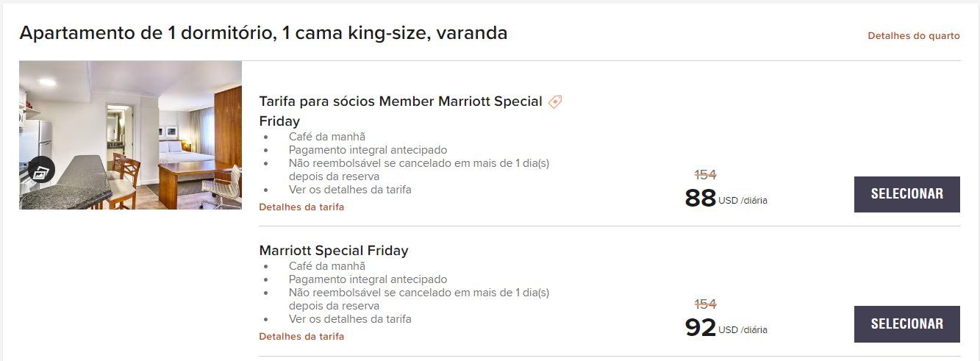Viewport: 980px width, 361px height.
Task: Click the Marriott Special Friday rate title
Action: click(x=334, y=251)
